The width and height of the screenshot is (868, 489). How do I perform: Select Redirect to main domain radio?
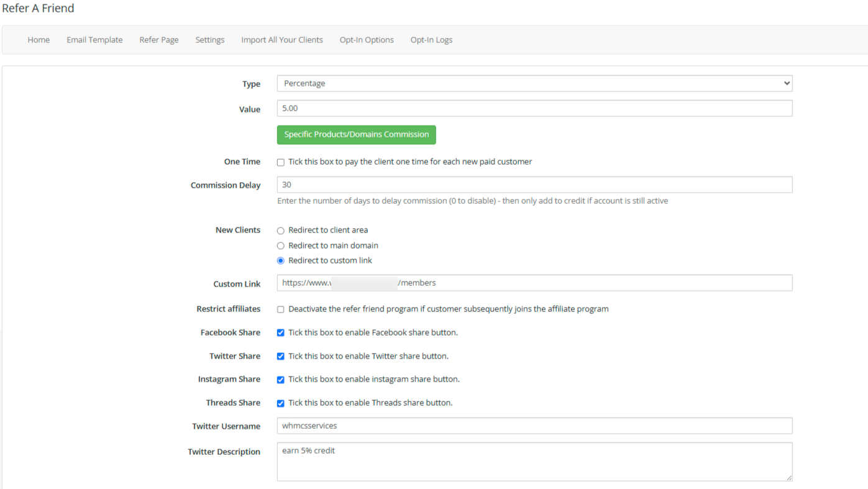pos(281,246)
